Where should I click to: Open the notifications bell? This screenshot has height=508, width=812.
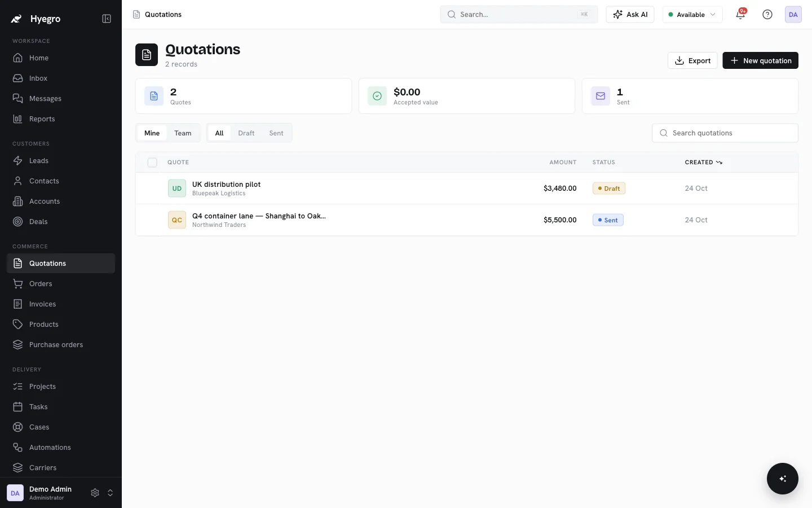(740, 15)
